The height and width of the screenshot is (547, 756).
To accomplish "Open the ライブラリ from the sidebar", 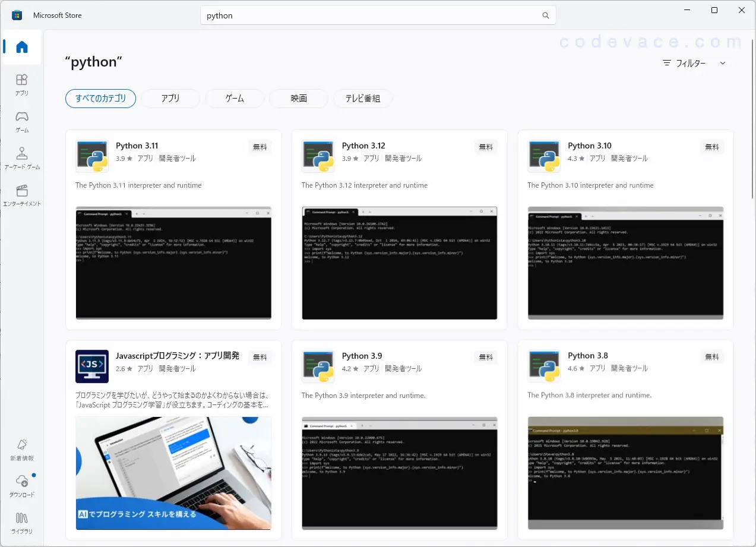I will [x=21, y=523].
